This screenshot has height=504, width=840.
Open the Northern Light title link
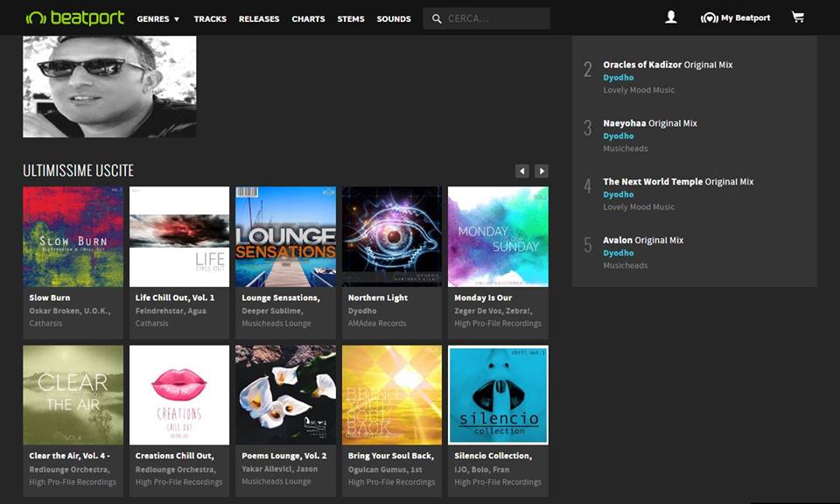click(378, 297)
